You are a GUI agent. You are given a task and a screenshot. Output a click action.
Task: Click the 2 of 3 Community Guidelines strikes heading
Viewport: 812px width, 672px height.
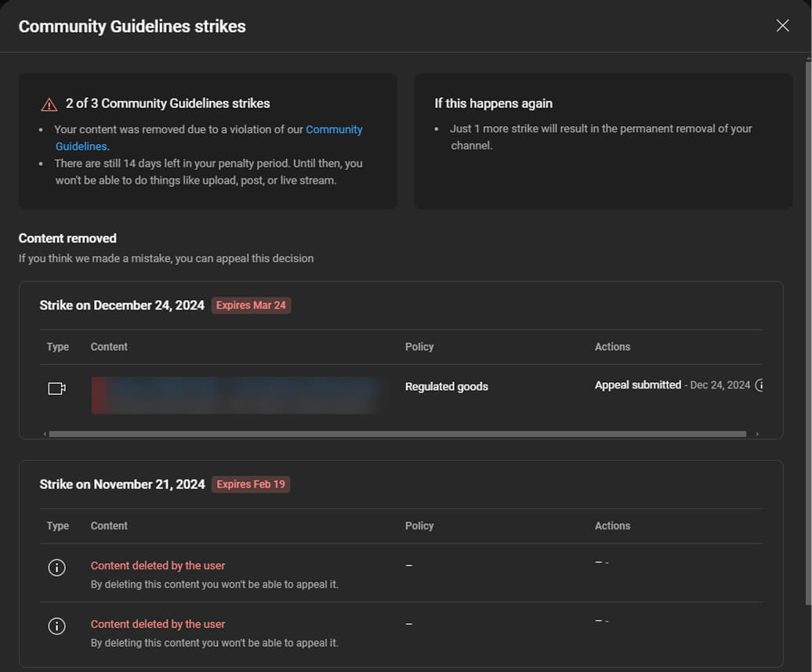(x=168, y=103)
